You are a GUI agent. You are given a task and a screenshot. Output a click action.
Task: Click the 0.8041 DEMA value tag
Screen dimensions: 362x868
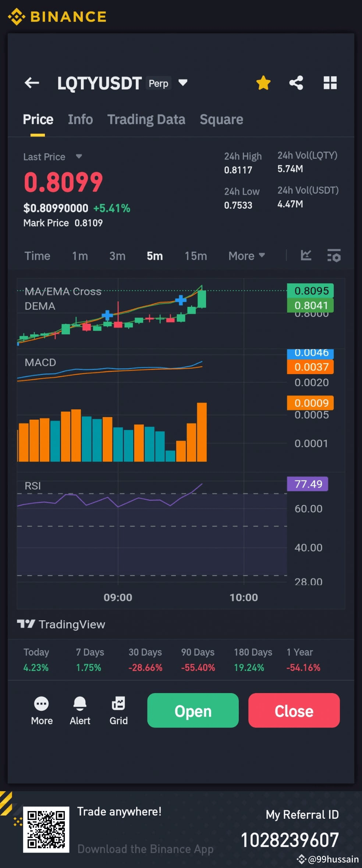[x=310, y=305]
